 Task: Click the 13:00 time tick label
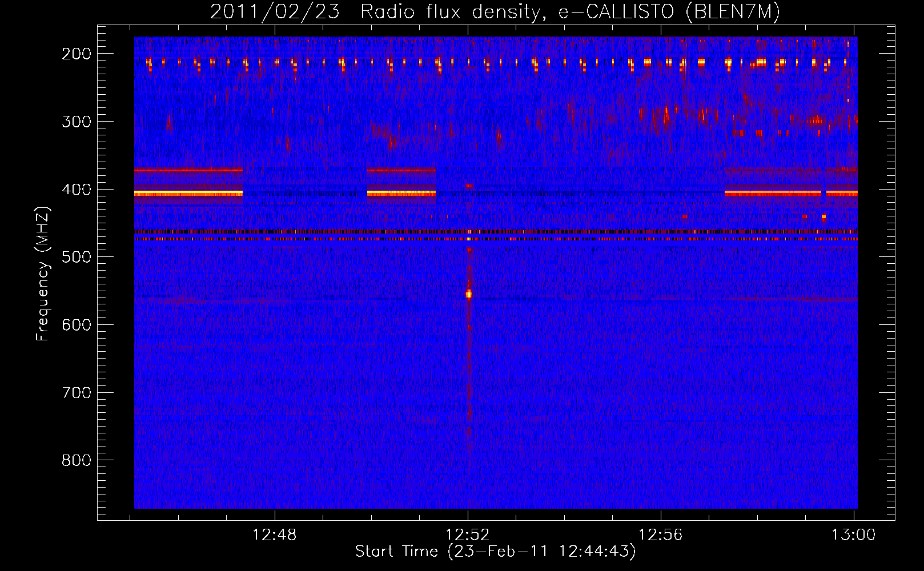(x=853, y=535)
